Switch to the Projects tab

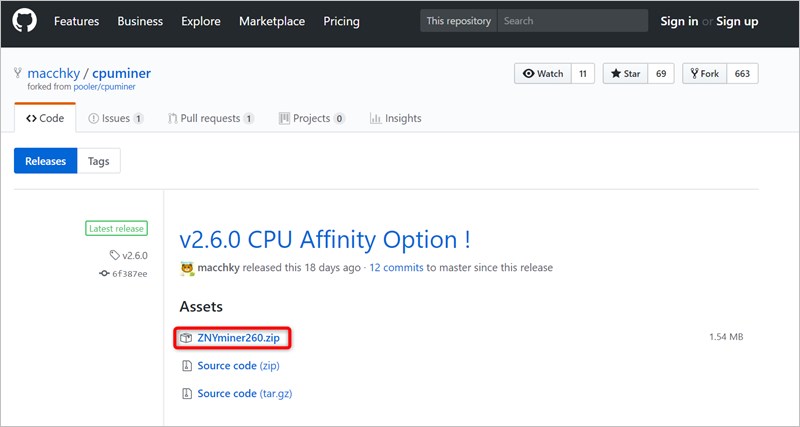pos(312,118)
